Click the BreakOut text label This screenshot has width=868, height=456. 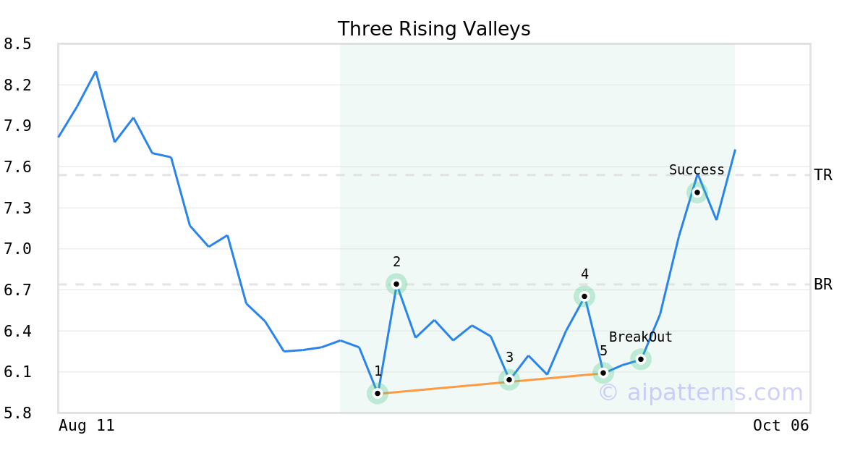tap(640, 337)
